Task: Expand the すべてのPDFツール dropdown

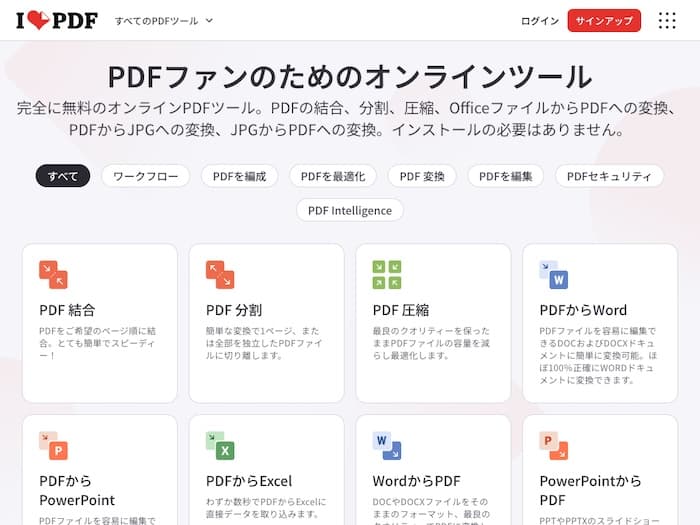Action: pyautogui.click(x=164, y=21)
